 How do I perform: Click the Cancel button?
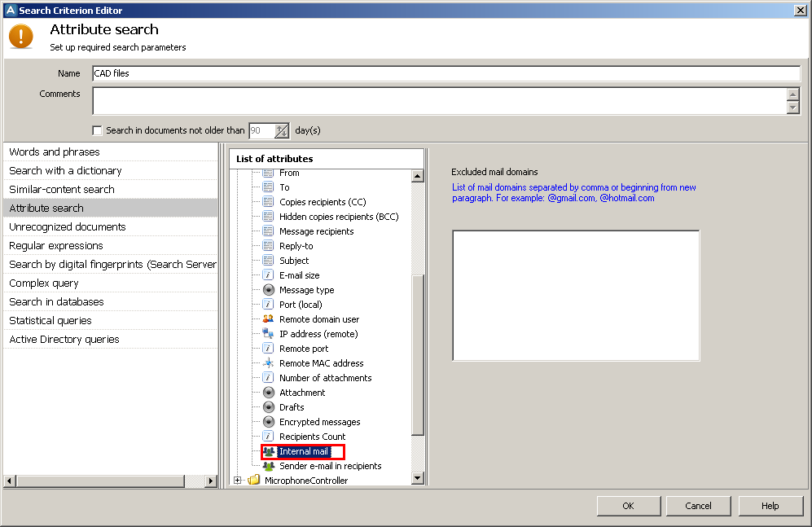click(698, 506)
